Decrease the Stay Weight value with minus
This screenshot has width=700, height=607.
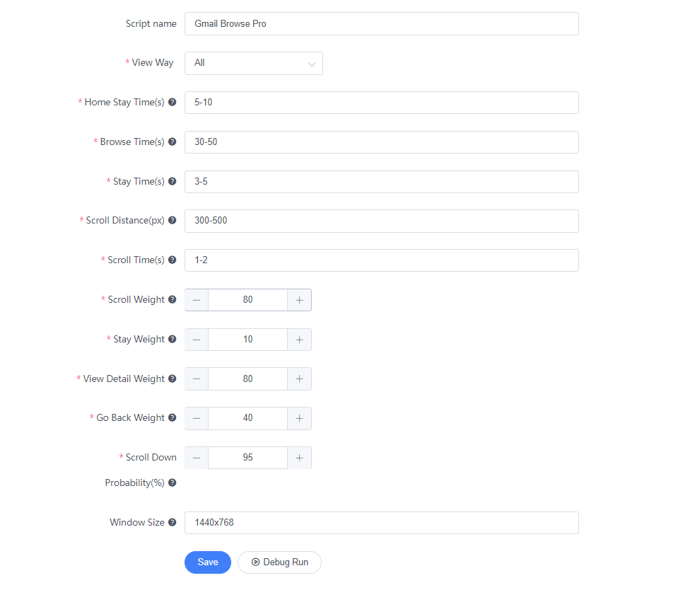(x=197, y=340)
